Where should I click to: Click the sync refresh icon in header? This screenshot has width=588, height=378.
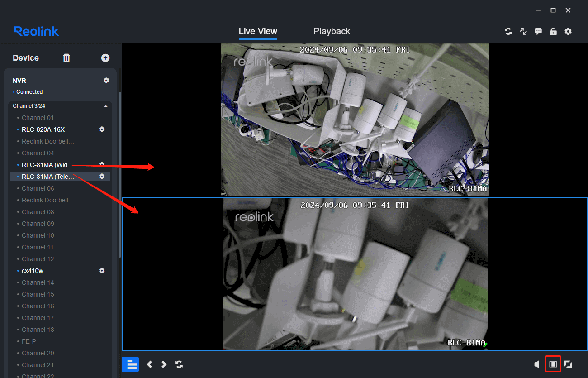click(x=508, y=31)
